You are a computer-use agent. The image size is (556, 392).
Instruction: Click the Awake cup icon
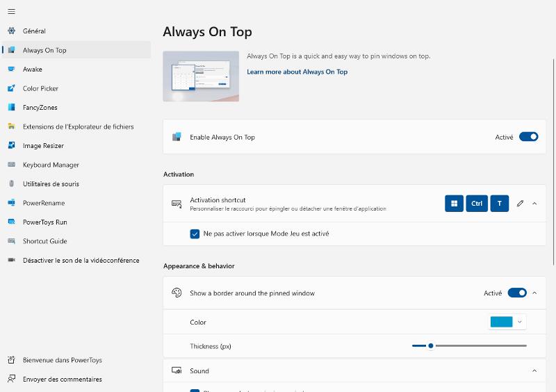(11, 70)
